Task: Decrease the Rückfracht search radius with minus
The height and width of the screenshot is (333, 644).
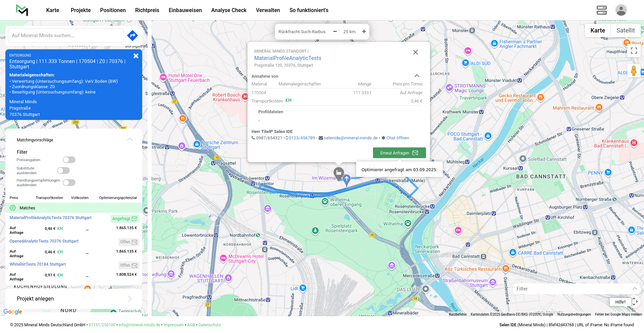Action: click(x=335, y=31)
